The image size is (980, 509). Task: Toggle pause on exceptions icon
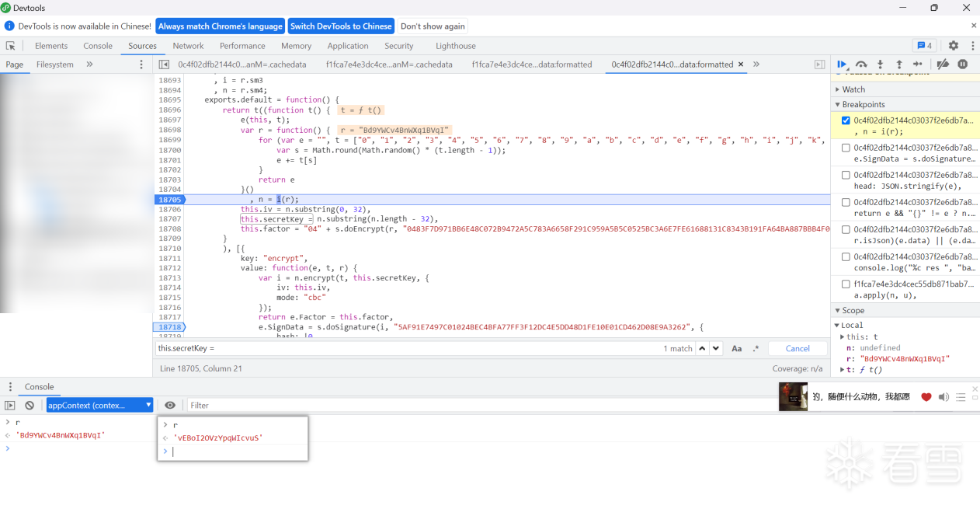click(963, 64)
